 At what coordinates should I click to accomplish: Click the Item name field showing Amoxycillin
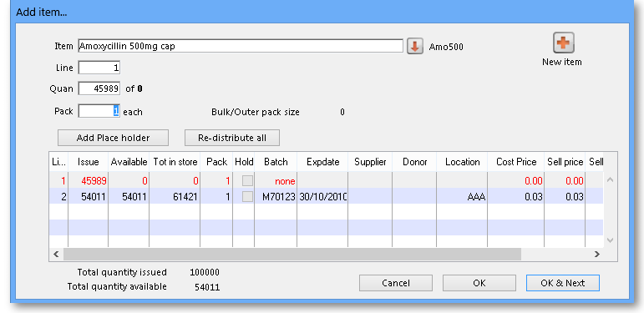coord(241,46)
